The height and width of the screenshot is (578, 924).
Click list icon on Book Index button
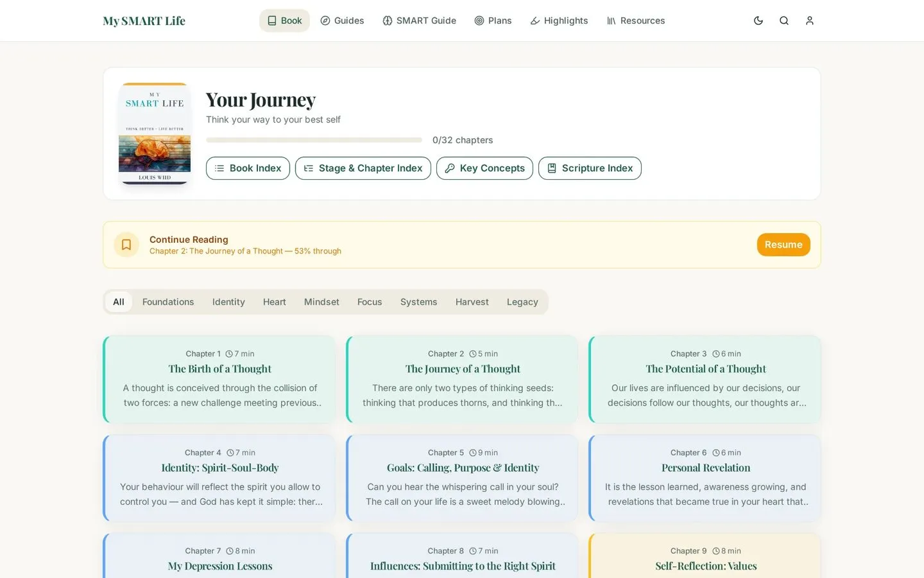tap(219, 168)
